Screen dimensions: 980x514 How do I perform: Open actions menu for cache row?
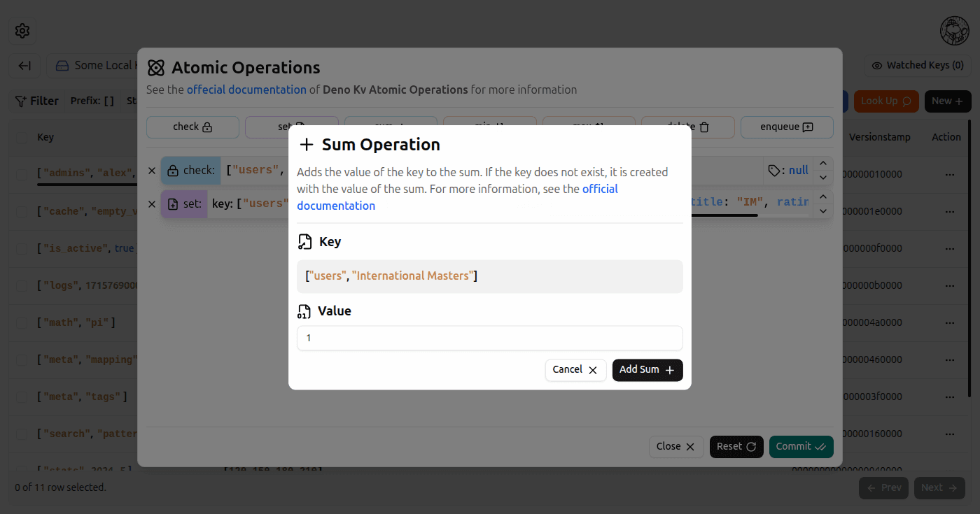950,211
